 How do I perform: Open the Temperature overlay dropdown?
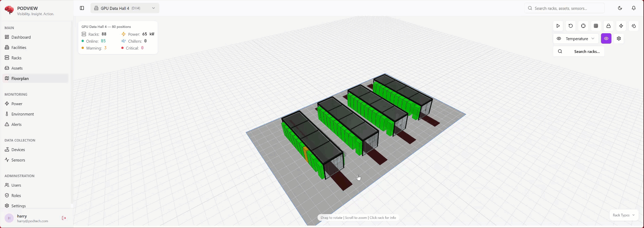click(576, 39)
